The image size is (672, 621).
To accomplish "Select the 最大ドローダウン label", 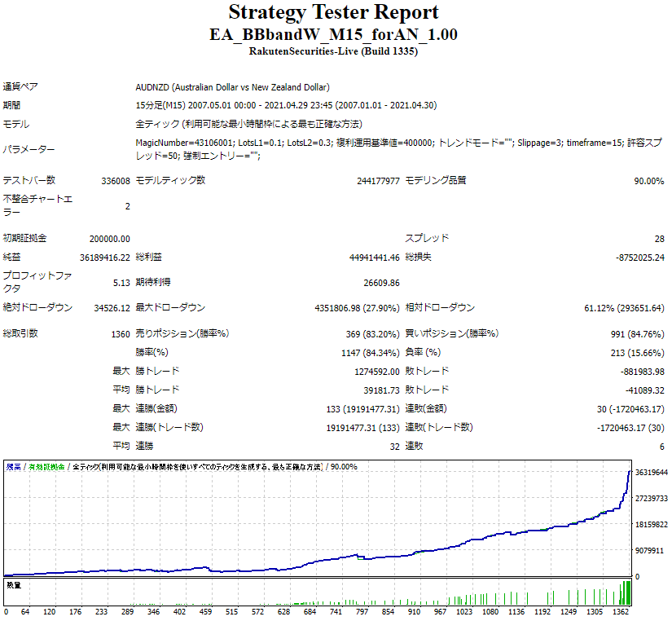I will (x=170, y=307).
